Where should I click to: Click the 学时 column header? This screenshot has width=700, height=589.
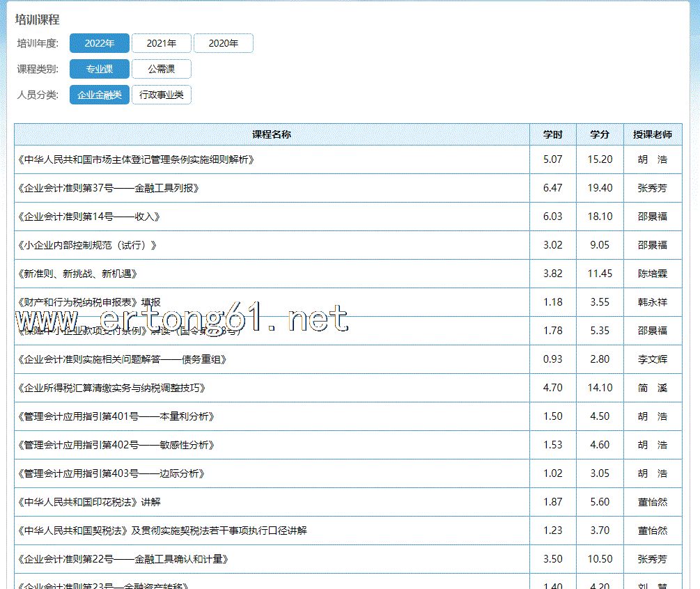tap(552, 134)
